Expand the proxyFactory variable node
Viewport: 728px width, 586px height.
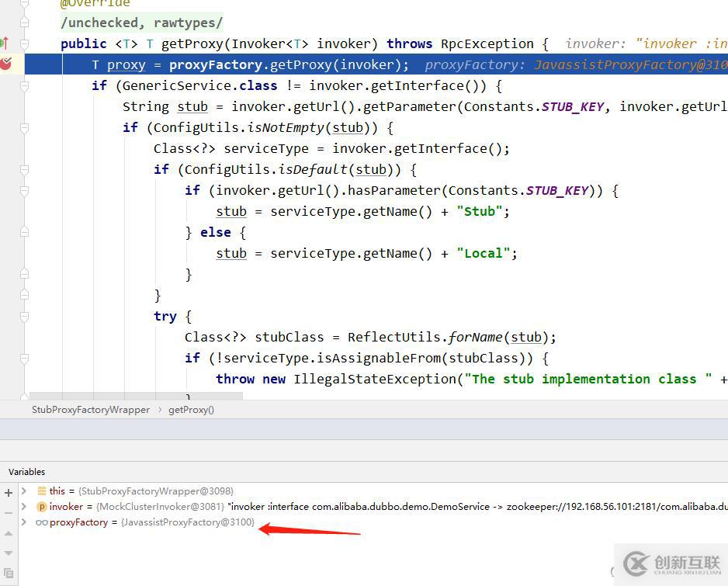[24, 522]
